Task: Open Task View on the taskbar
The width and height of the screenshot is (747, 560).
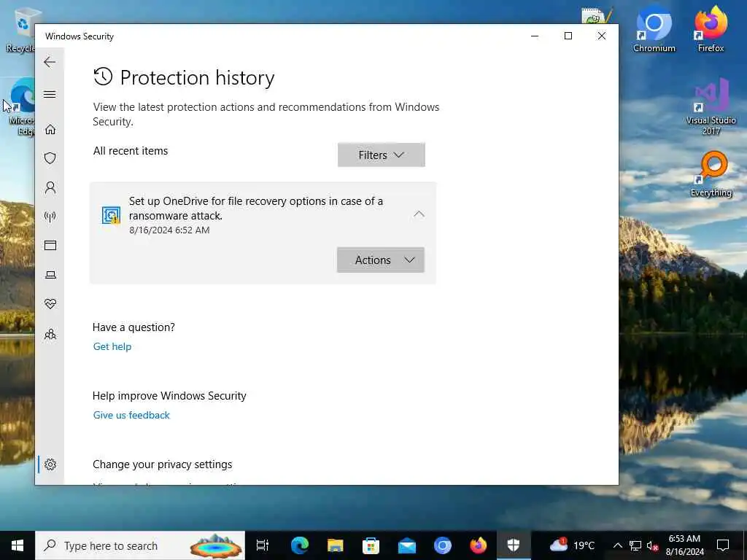Action: [263, 545]
